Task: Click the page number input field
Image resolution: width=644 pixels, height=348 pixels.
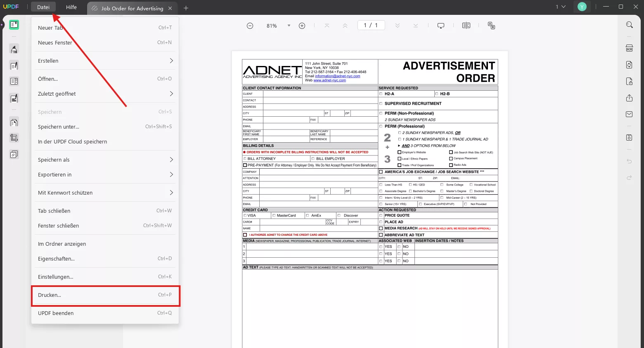Action: point(371,26)
